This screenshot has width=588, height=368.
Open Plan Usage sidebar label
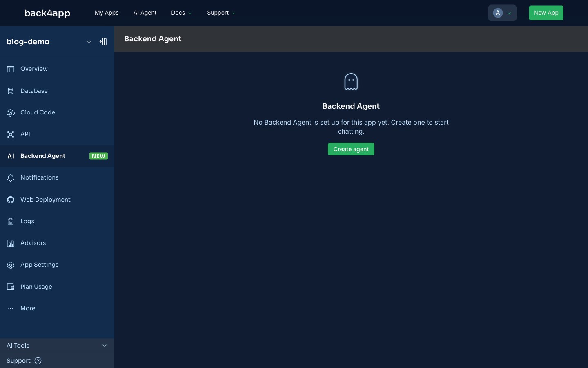pos(36,287)
